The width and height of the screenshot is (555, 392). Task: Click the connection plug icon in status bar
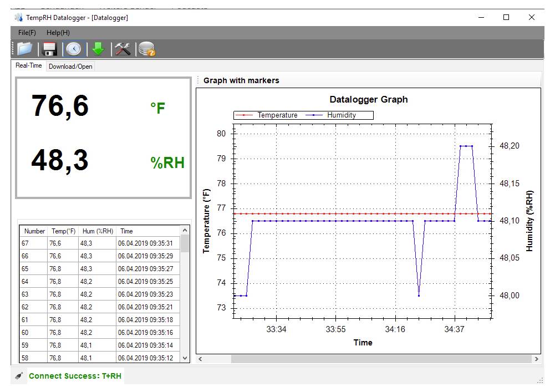pyautogui.click(x=19, y=376)
